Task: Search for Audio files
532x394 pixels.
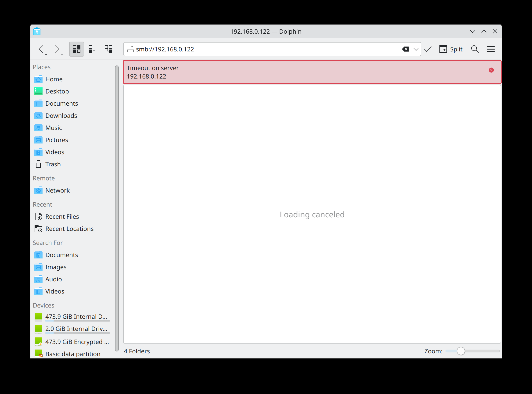Action: [72, 279]
